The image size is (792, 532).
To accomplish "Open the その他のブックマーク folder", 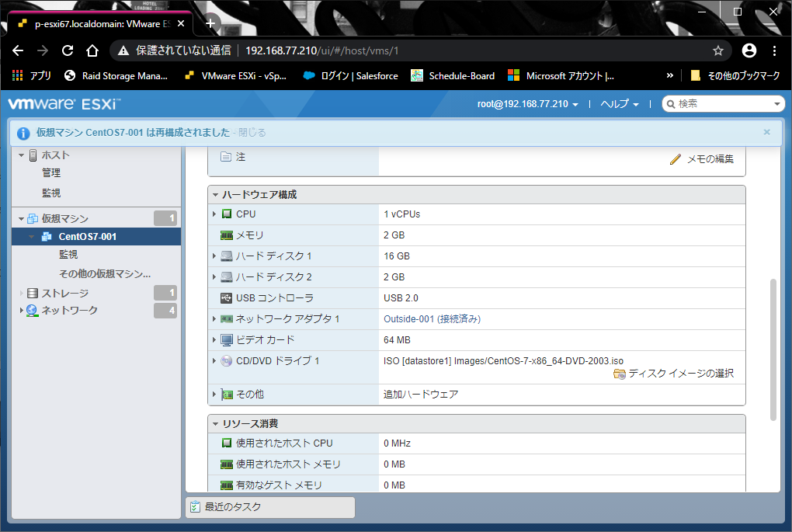I will (735, 76).
